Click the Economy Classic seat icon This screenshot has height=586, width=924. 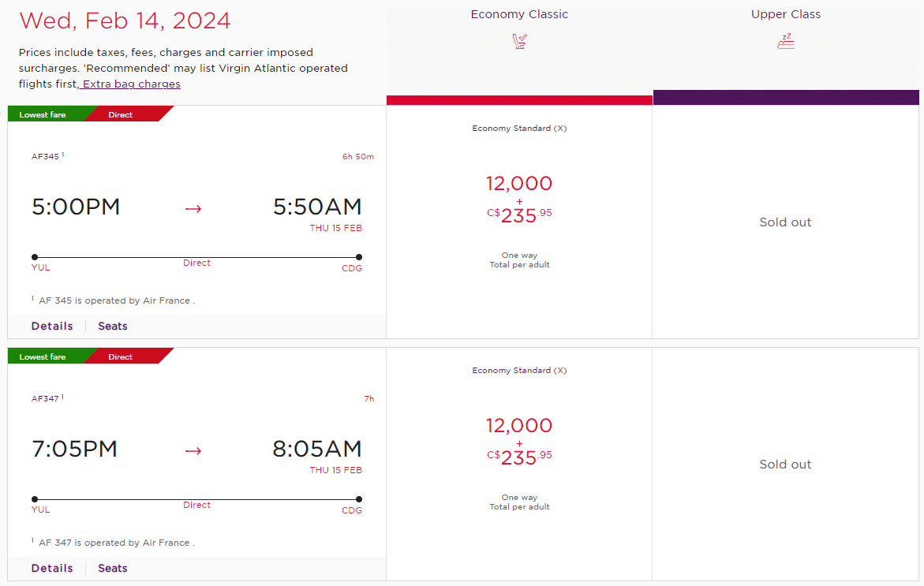click(519, 41)
